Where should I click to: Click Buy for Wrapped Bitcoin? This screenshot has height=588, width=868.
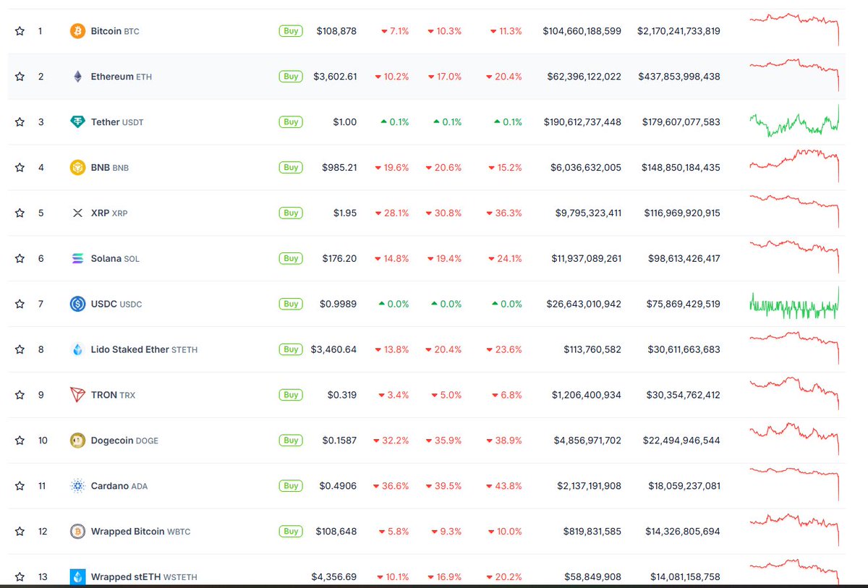(x=291, y=532)
